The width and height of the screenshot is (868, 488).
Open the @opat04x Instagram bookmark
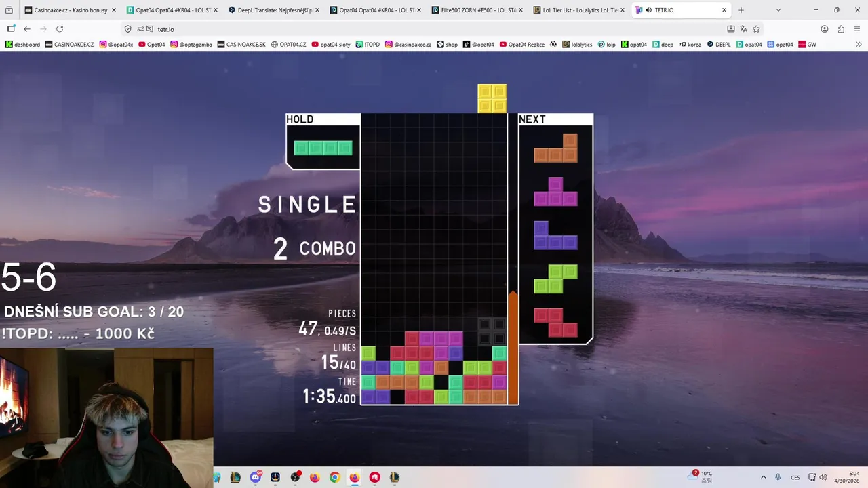[x=116, y=45]
